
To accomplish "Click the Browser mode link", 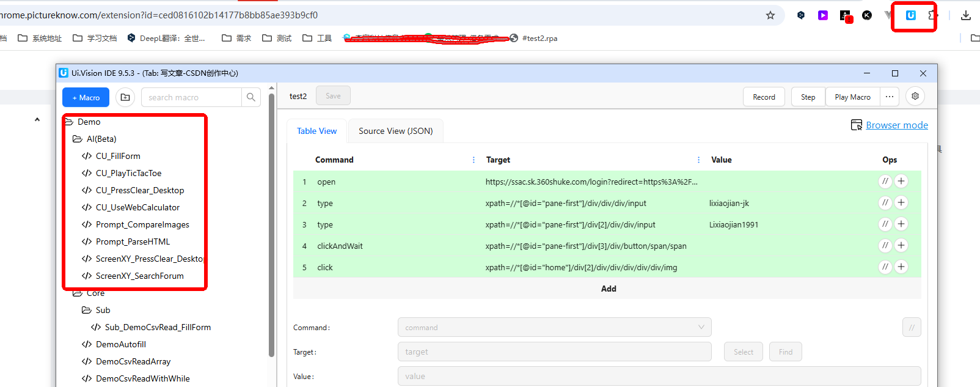I will [897, 125].
